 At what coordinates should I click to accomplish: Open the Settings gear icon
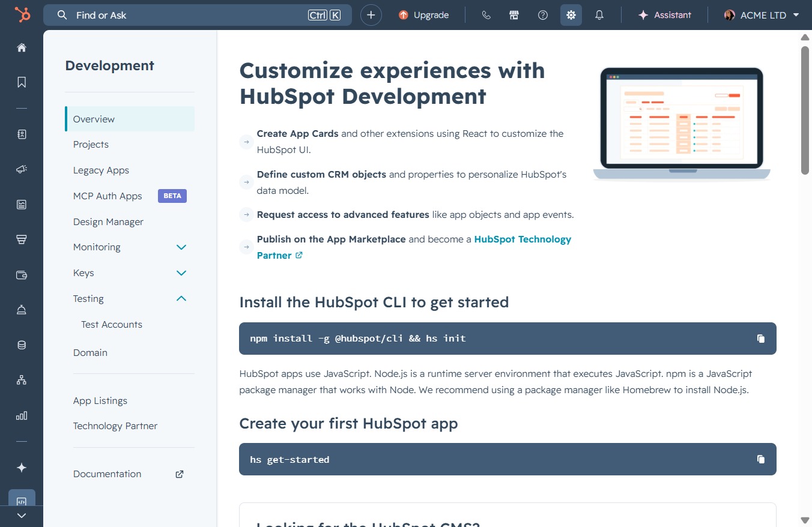[571, 15]
